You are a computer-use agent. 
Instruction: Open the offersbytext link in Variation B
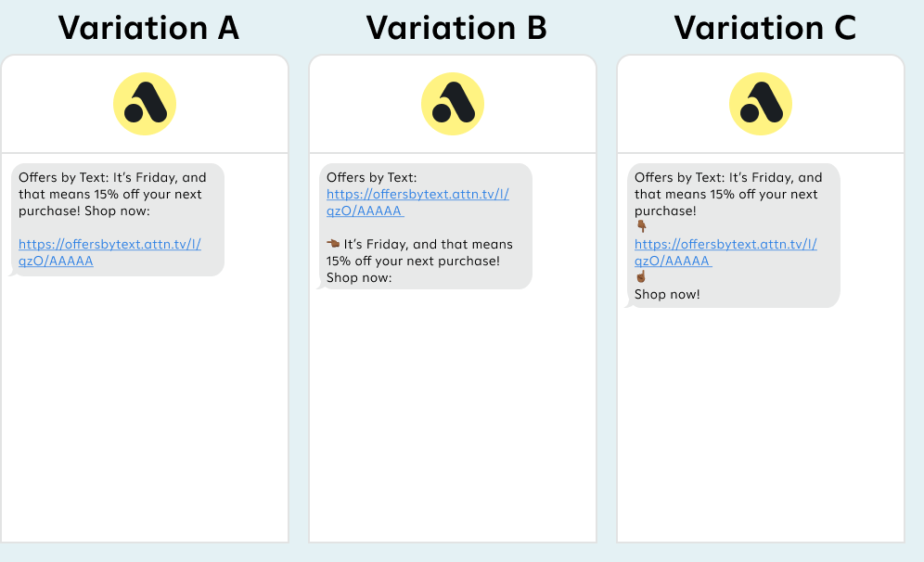[x=417, y=202]
